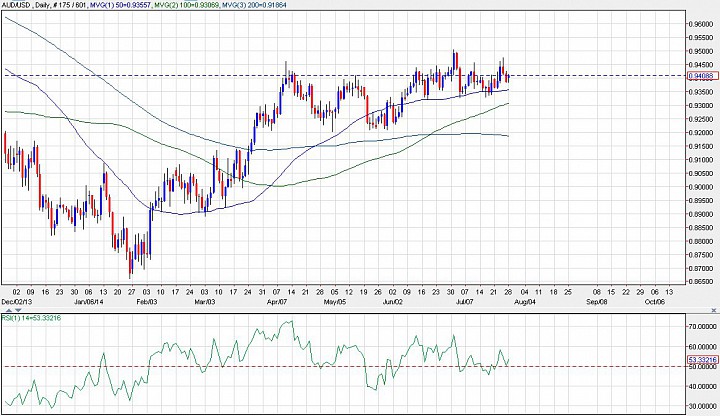
Task: Click the 0.95000 price axis label
Action: point(703,51)
